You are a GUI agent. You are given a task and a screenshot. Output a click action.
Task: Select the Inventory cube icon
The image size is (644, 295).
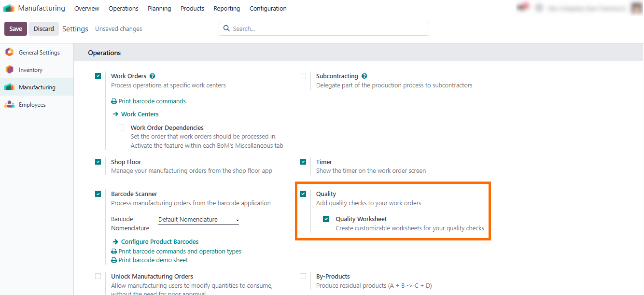[x=9, y=70]
